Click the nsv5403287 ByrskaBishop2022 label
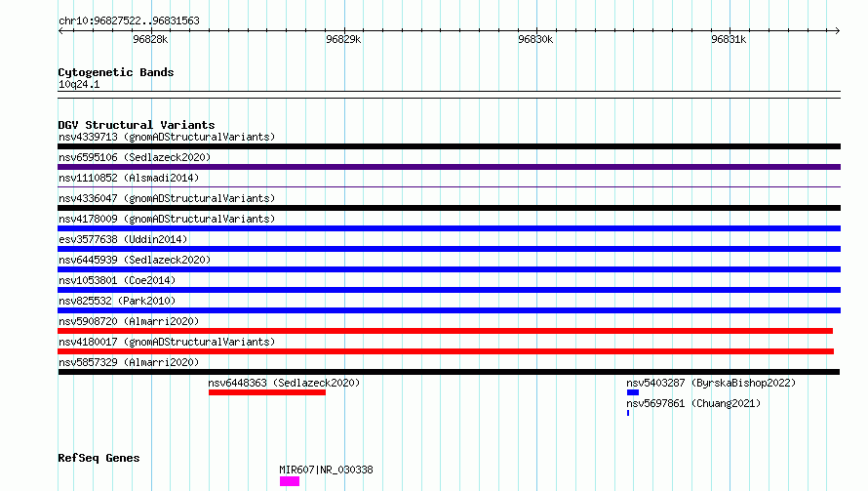This screenshot has width=868, height=491. tap(711, 383)
